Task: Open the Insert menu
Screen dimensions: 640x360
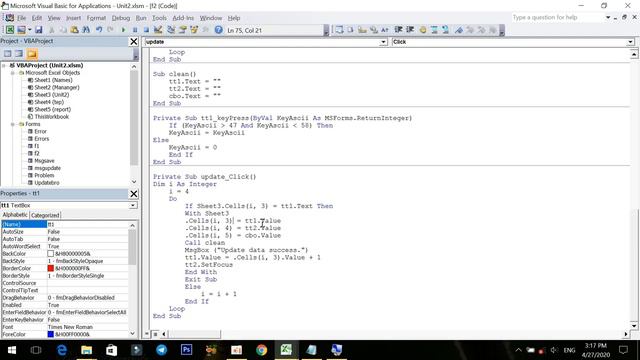Action: tap(73, 18)
